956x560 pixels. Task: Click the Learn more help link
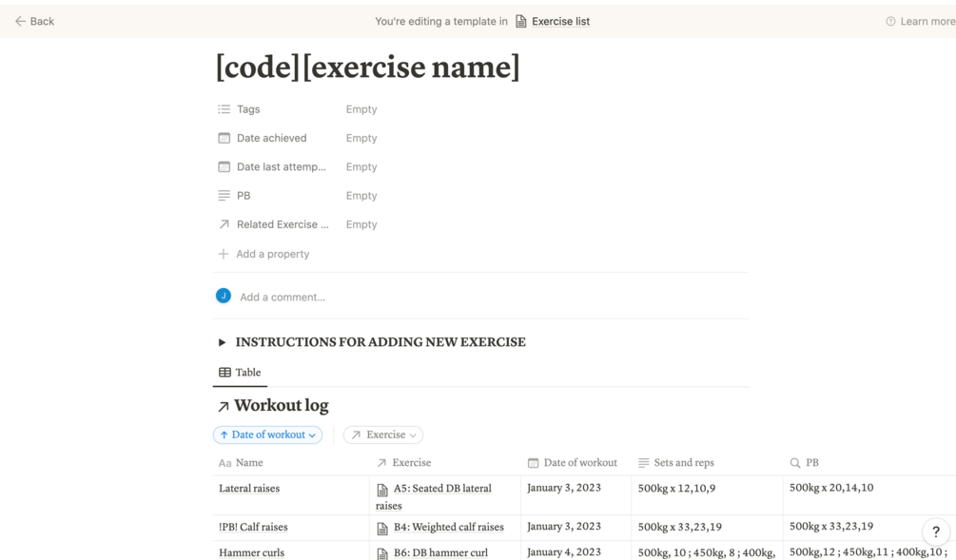920,21
